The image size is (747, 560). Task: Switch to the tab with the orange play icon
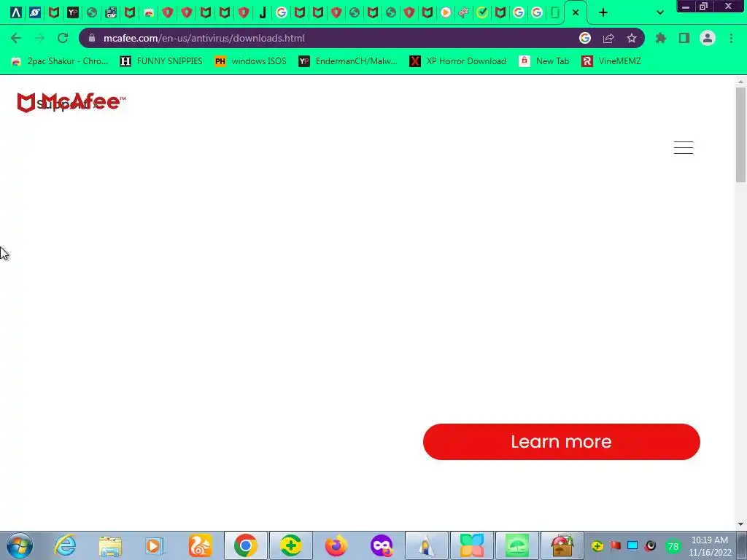(x=446, y=12)
